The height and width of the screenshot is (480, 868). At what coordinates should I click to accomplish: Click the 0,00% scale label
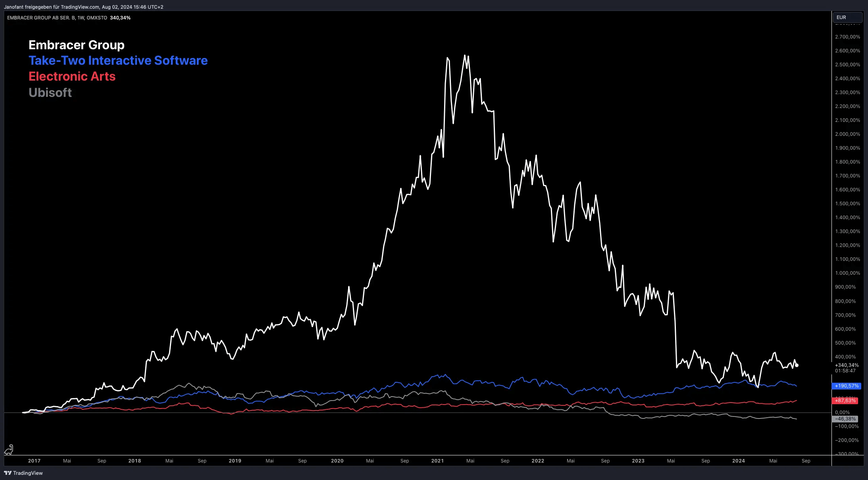(x=842, y=413)
